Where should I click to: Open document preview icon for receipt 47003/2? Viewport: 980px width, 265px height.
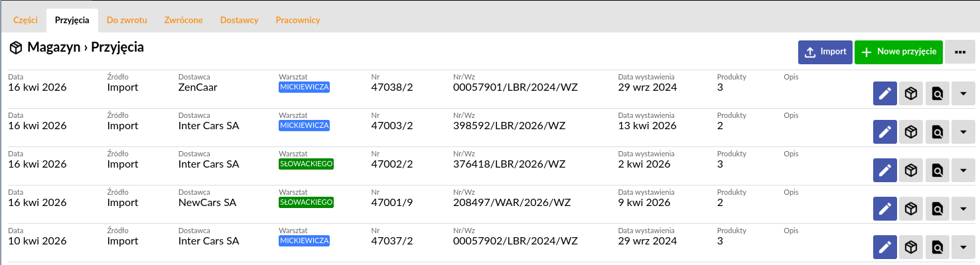point(937,132)
